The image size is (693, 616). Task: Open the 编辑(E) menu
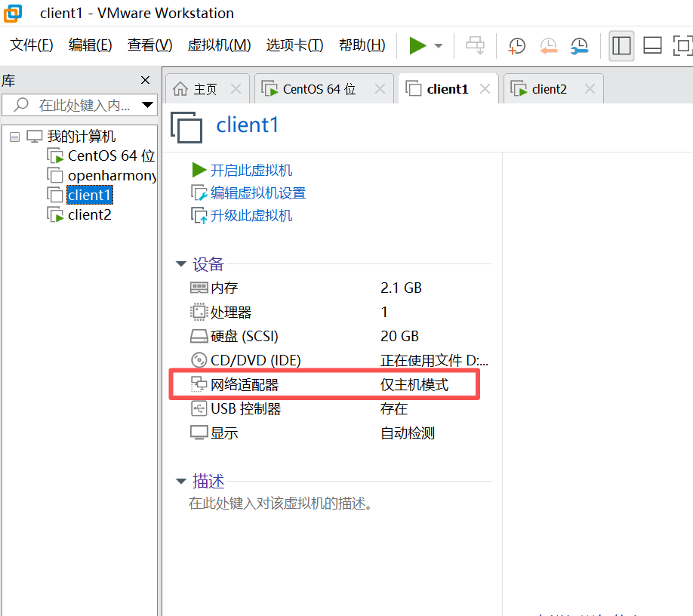click(x=90, y=45)
